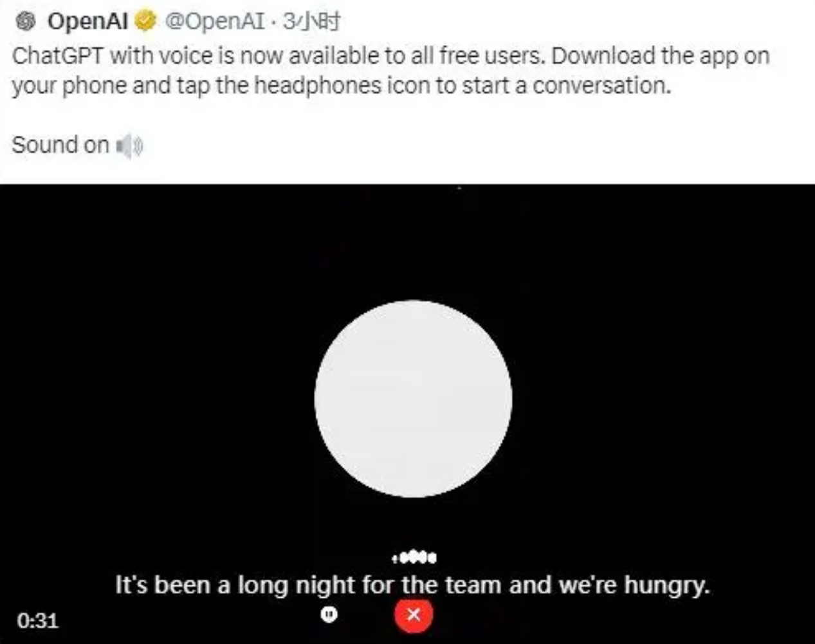815x644 pixels.
Task: End the conversation with the red X button
Action: 414,614
